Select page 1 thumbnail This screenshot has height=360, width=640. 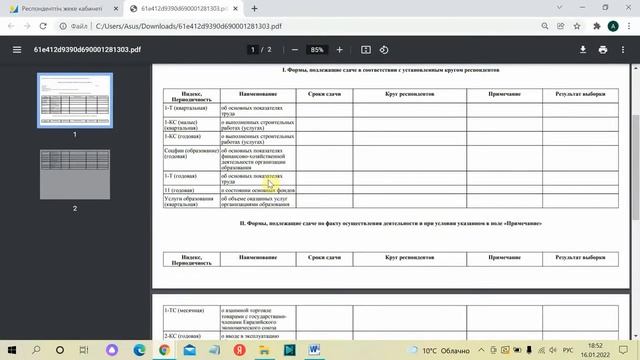click(75, 100)
